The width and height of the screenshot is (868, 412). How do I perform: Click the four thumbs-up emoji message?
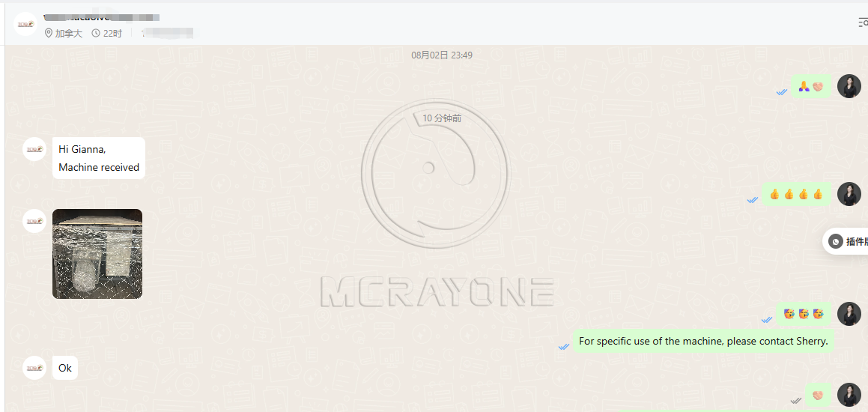[796, 194]
